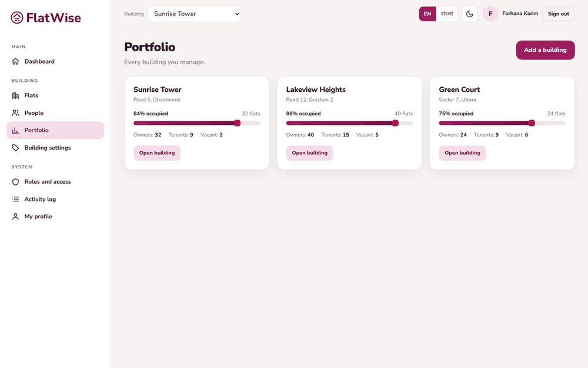Click the Building settings tag icon

(15, 148)
